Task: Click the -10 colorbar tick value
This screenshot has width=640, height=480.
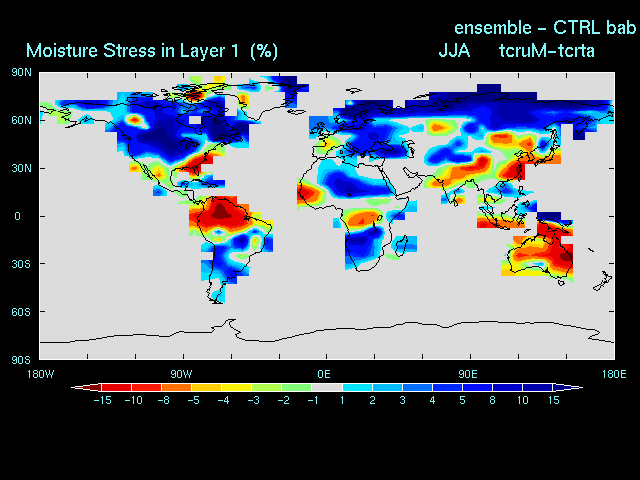Action: [x=133, y=400]
